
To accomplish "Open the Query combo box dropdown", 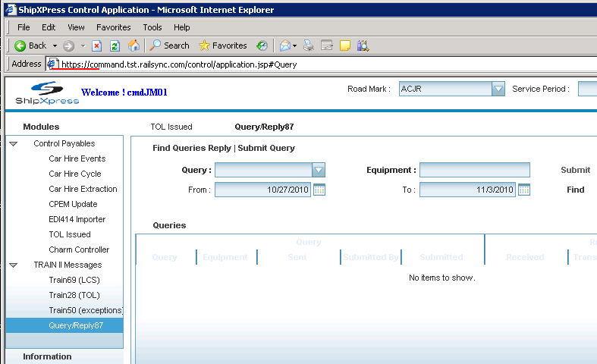I will 319,170.
